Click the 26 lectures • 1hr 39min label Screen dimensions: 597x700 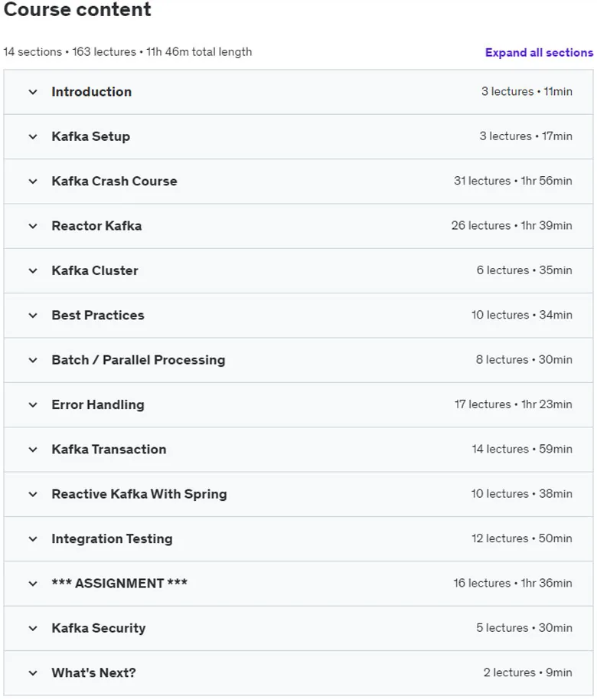[x=511, y=225]
